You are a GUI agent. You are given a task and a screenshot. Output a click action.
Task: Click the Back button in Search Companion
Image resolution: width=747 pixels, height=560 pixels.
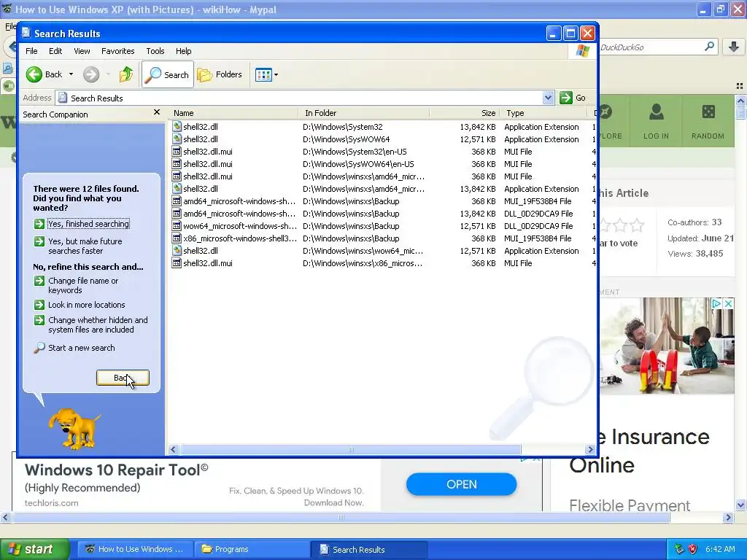point(123,378)
